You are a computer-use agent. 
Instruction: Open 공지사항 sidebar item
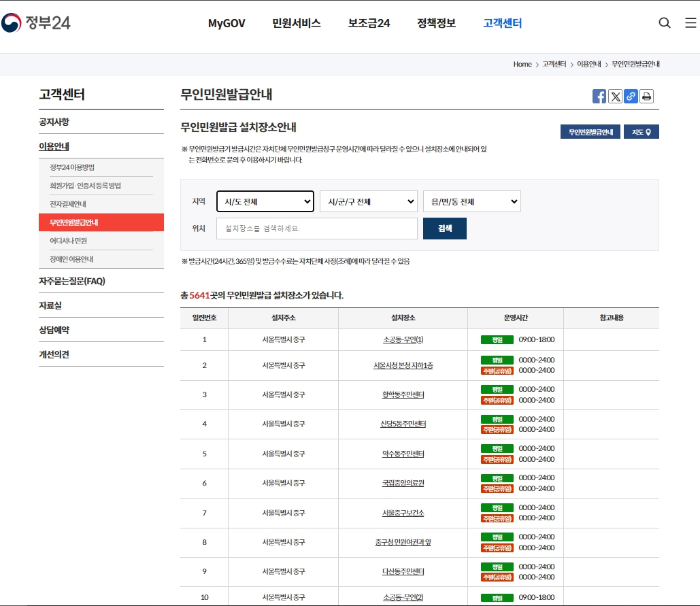[54, 122]
